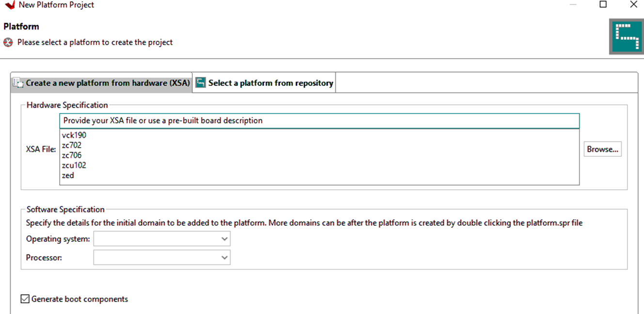The height and width of the screenshot is (314, 644).
Task: Select zed board entry
Action: click(x=68, y=175)
